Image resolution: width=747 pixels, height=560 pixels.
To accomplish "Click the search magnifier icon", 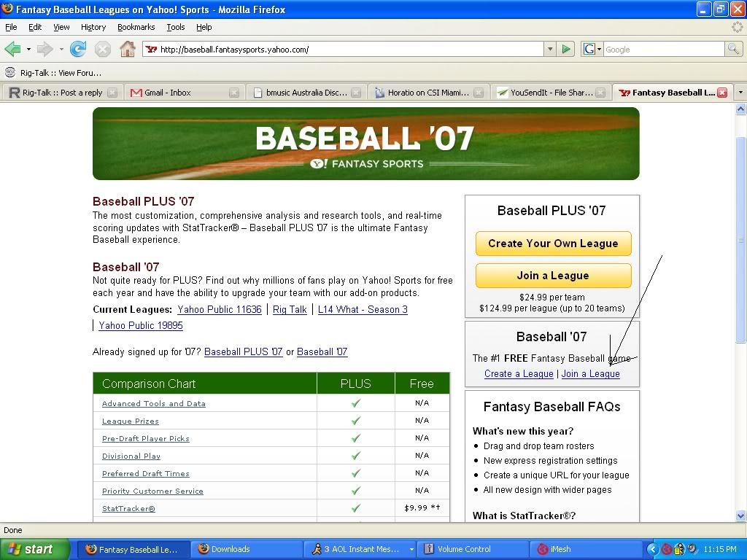I will pos(733,49).
